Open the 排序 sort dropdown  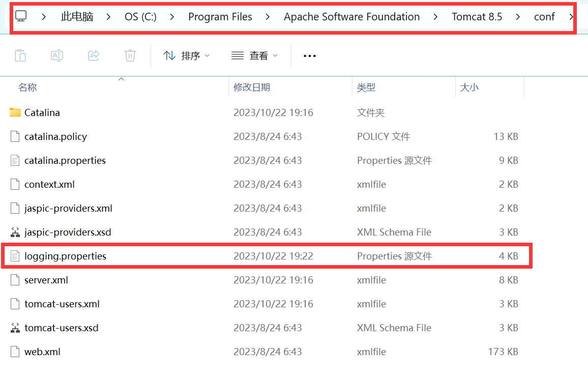186,55
